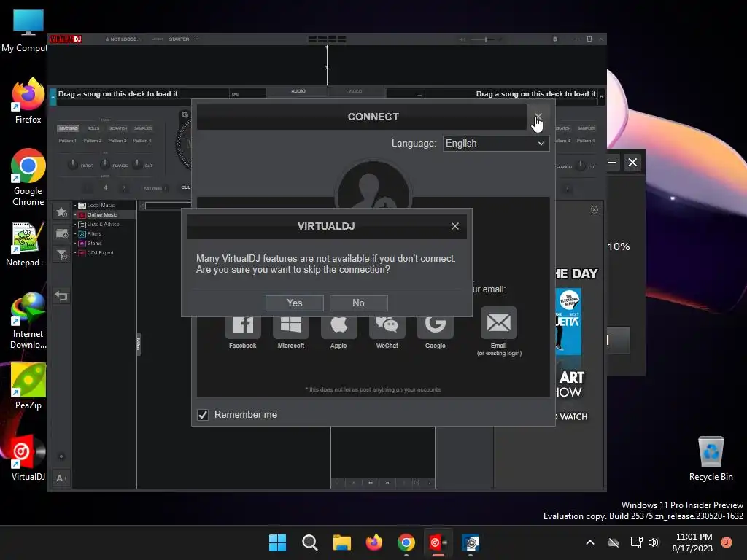The width and height of the screenshot is (747, 560).
Task: Open VirtualDJ settings gear icon
Action: tap(555, 39)
